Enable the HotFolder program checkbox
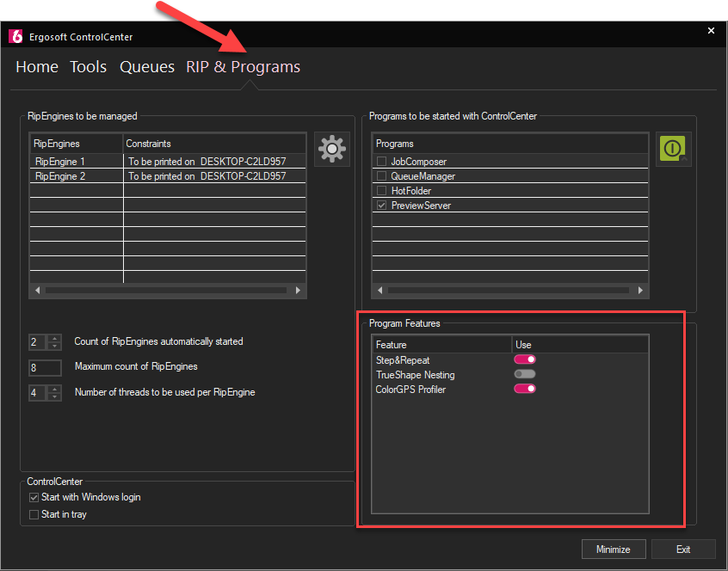This screenshot has width=728, height=571. (382, 191)
